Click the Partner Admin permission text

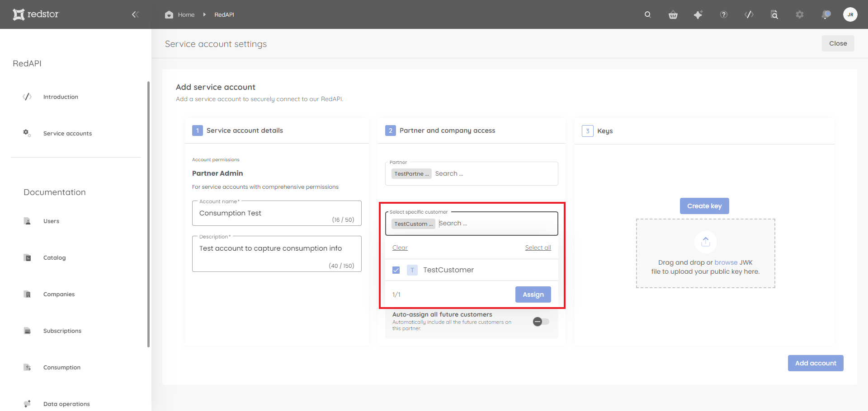(x=217, y=173)
